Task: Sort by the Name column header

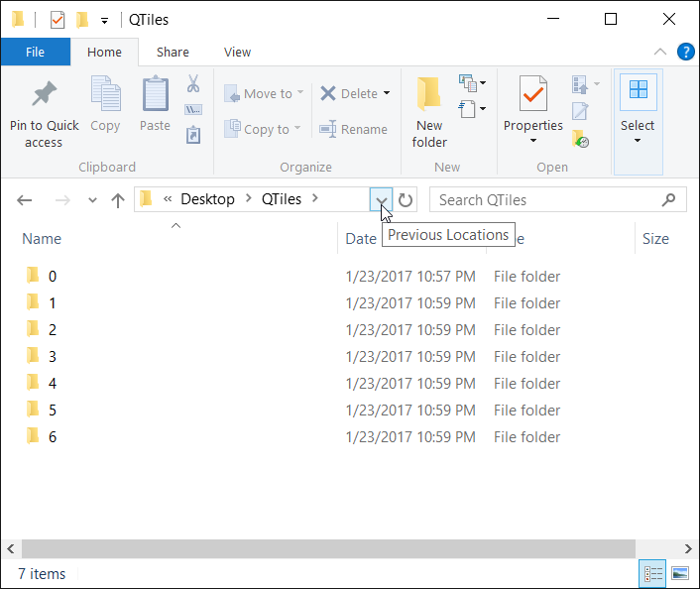Action: coord(42,238)
